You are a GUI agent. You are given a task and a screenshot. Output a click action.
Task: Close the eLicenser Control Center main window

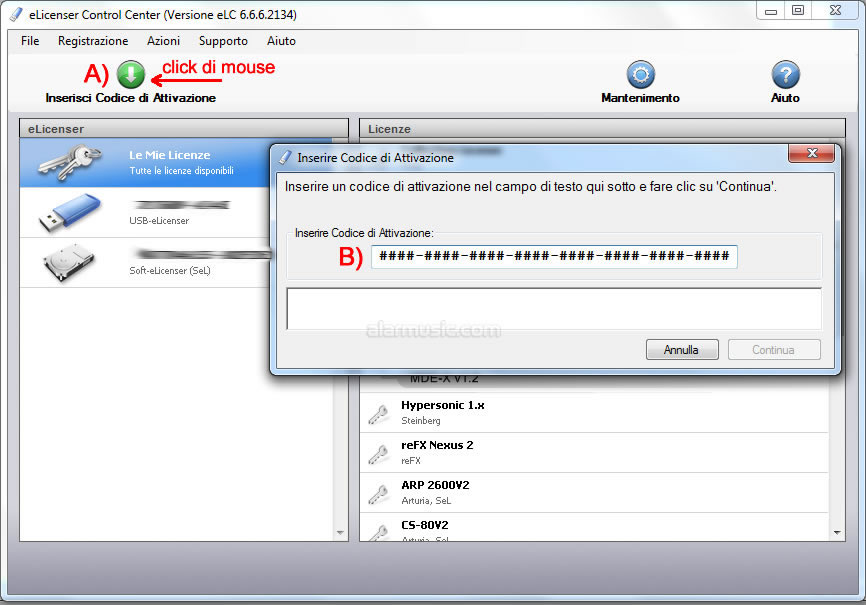836,10
